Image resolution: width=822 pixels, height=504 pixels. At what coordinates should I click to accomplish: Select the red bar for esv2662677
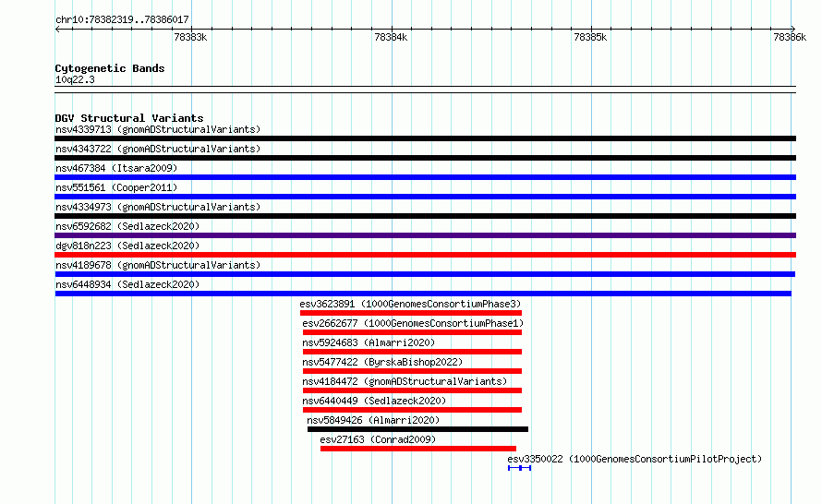412,332
